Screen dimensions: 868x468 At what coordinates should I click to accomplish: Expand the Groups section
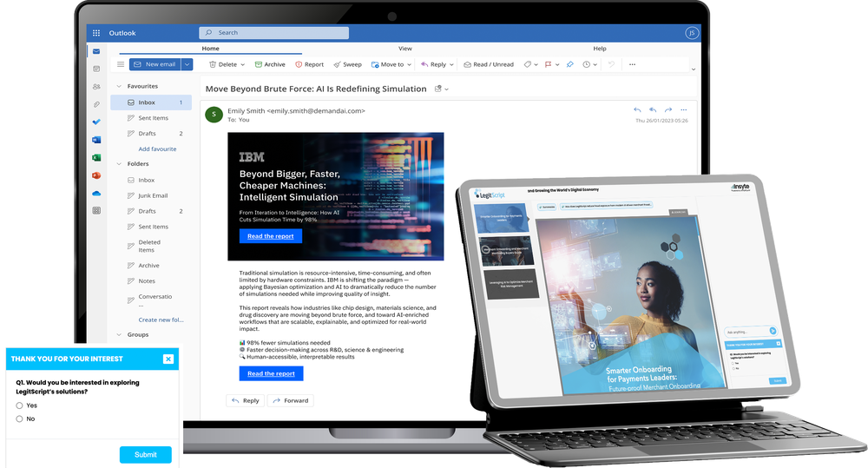(x=119, y=334)
